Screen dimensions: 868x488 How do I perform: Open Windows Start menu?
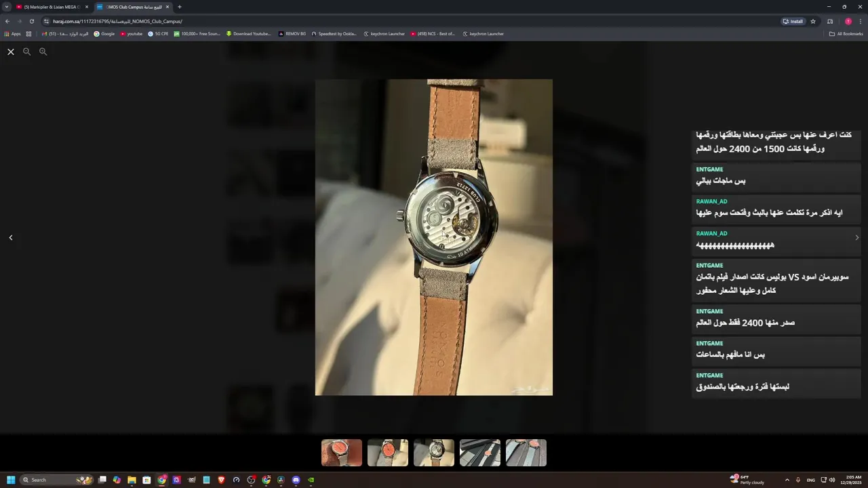click(11, 480)
